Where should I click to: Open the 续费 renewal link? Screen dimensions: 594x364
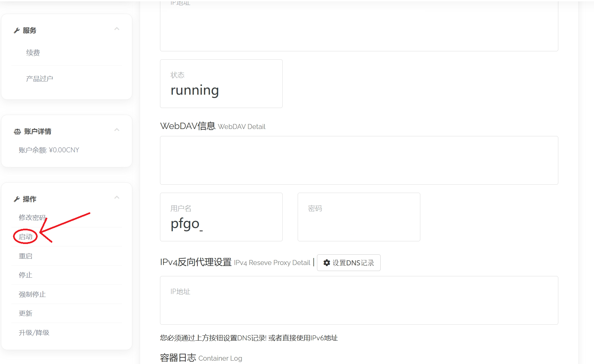pos(33,53)
